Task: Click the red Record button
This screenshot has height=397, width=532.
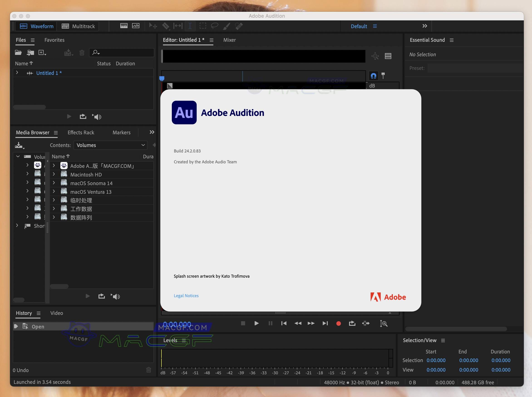Action: point(338,323)
